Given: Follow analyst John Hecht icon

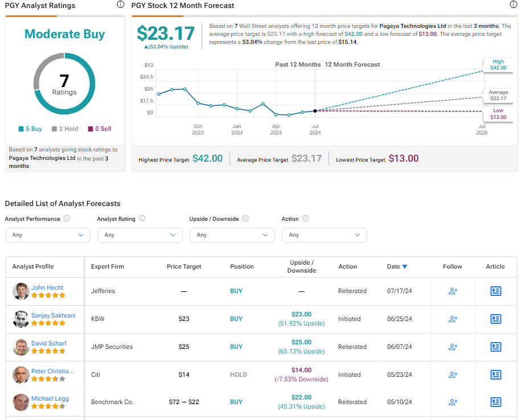Looking at the screenshot, I should pos(453,291).
